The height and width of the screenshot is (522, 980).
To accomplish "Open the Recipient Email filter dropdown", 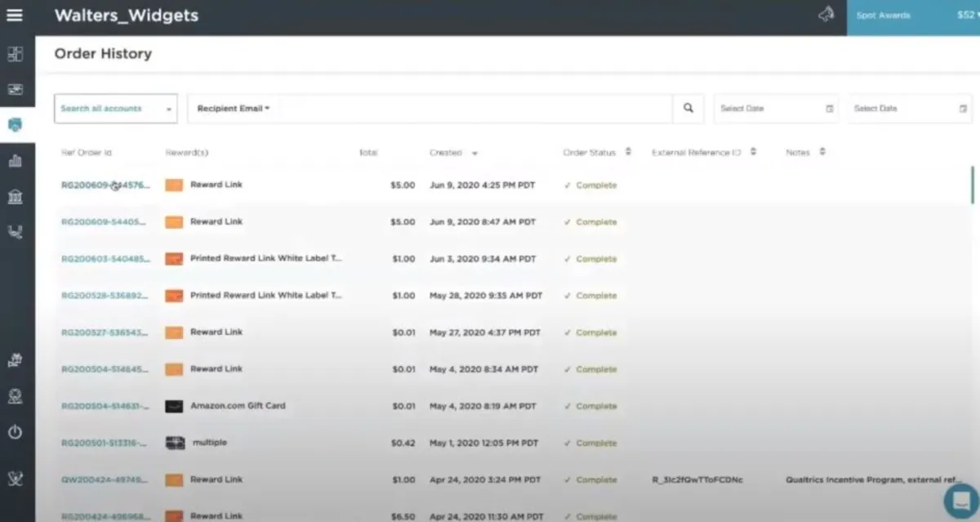I will [x=233, y=107].
